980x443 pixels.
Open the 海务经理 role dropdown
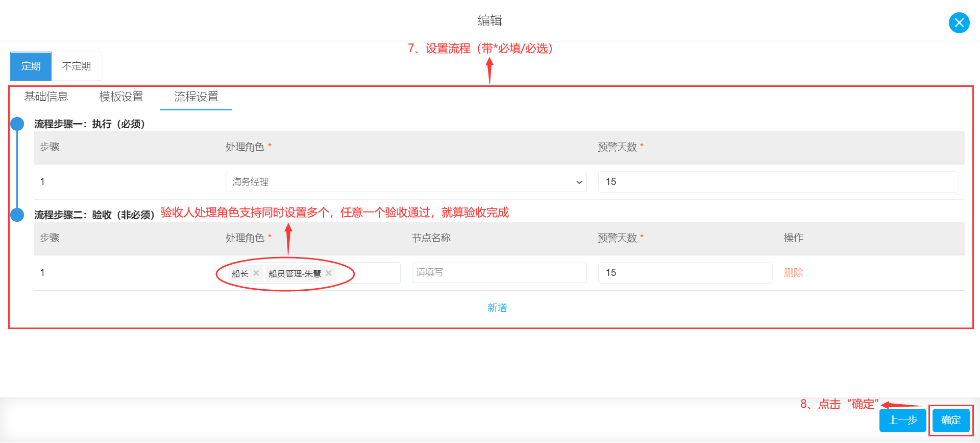tap(406, 182)
